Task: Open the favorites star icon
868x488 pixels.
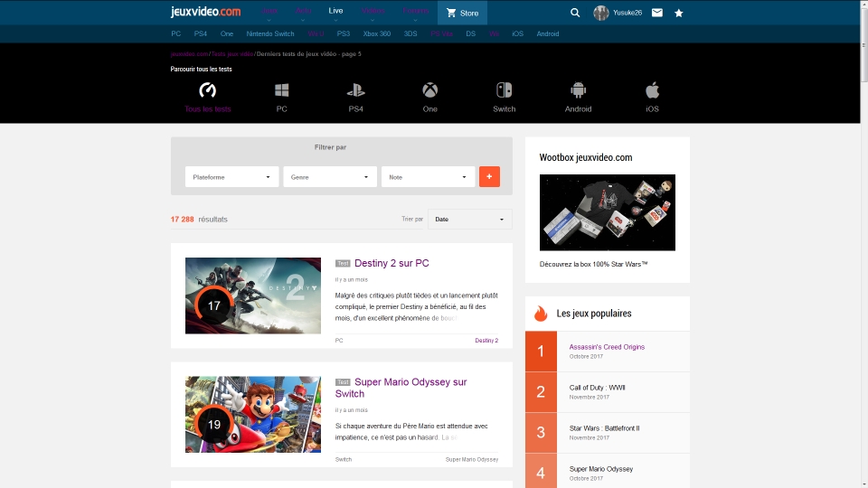Action: tap(679, 13)
